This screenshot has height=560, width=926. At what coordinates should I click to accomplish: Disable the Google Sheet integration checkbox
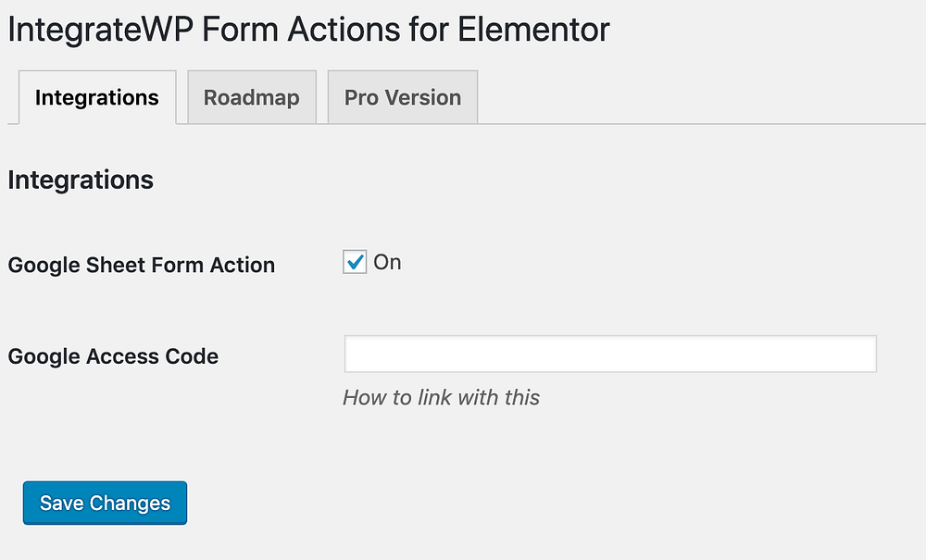355,263
